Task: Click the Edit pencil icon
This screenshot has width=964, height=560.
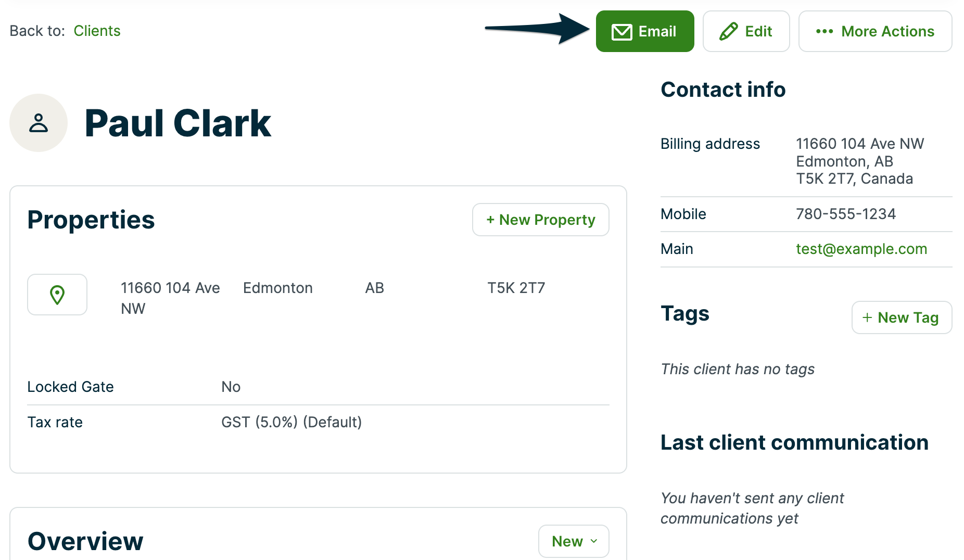Action: click(x=728, y=32)
